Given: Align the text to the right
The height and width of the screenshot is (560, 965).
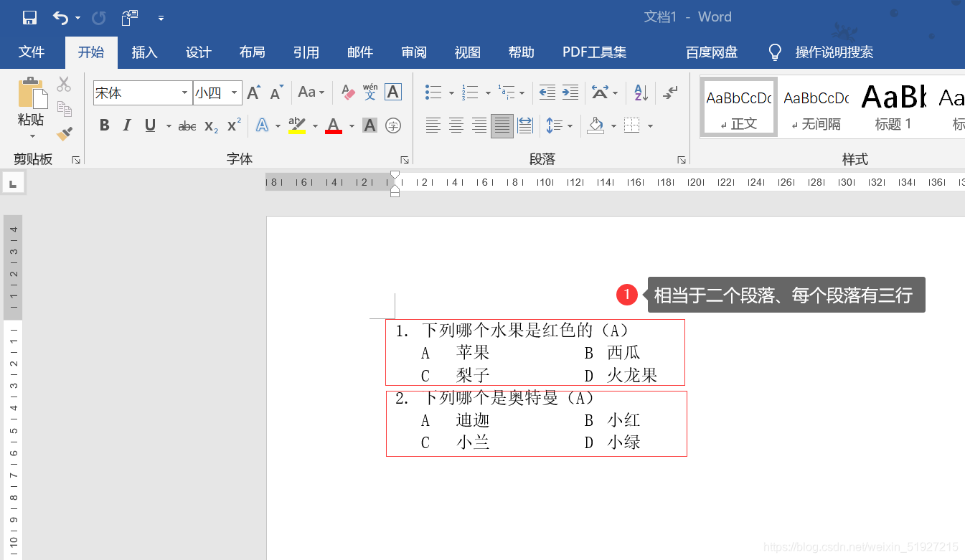Looking at the screenshot, I should (479, 125).
